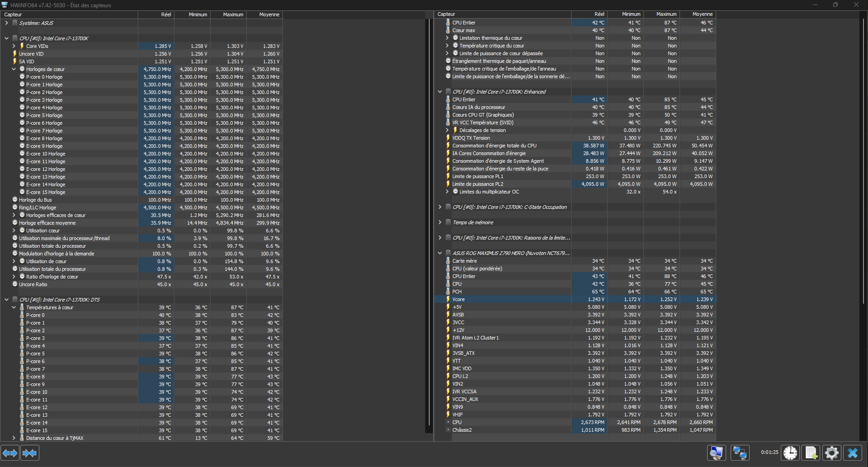Click the left panel's Capteur column header
Image resolution: width=868 pixels, height=467 pixels.
[x=68, y=14]
